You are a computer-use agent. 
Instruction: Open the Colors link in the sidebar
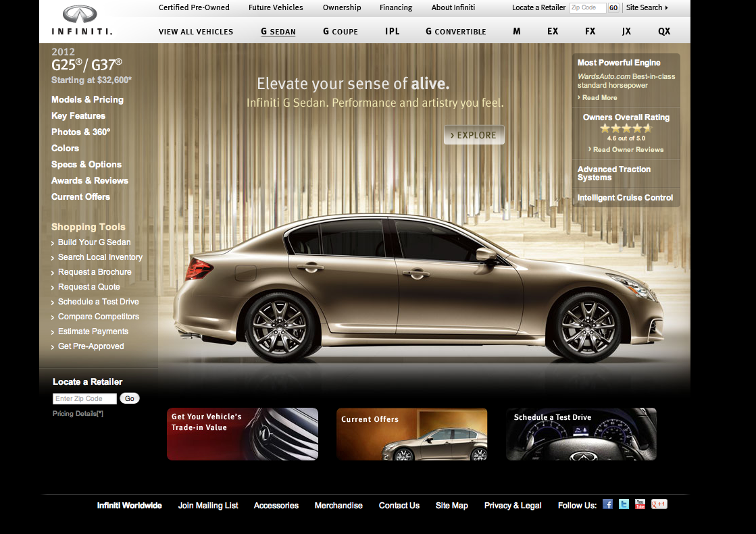(x=65, y=149)
